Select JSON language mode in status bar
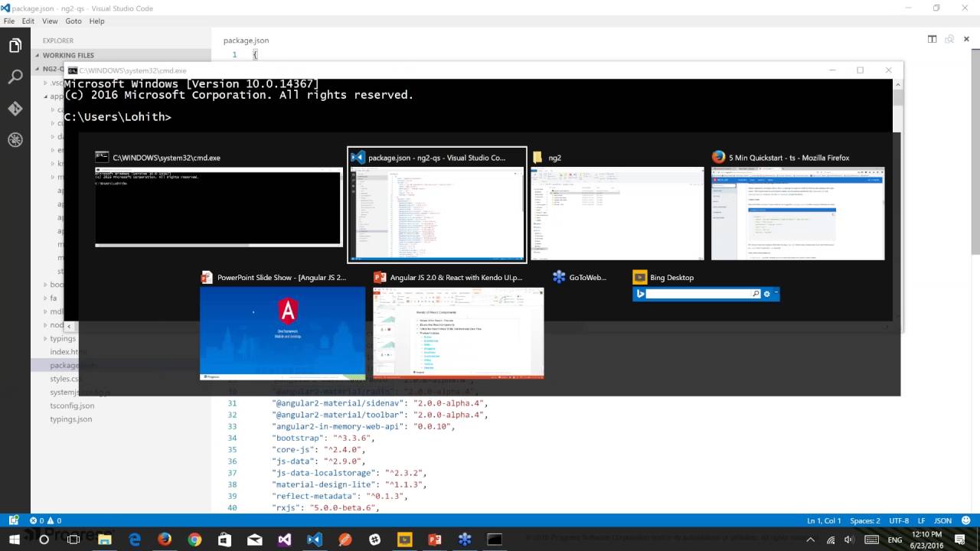Viewport: 980px width, 551px height. click(x=942, y=520)
